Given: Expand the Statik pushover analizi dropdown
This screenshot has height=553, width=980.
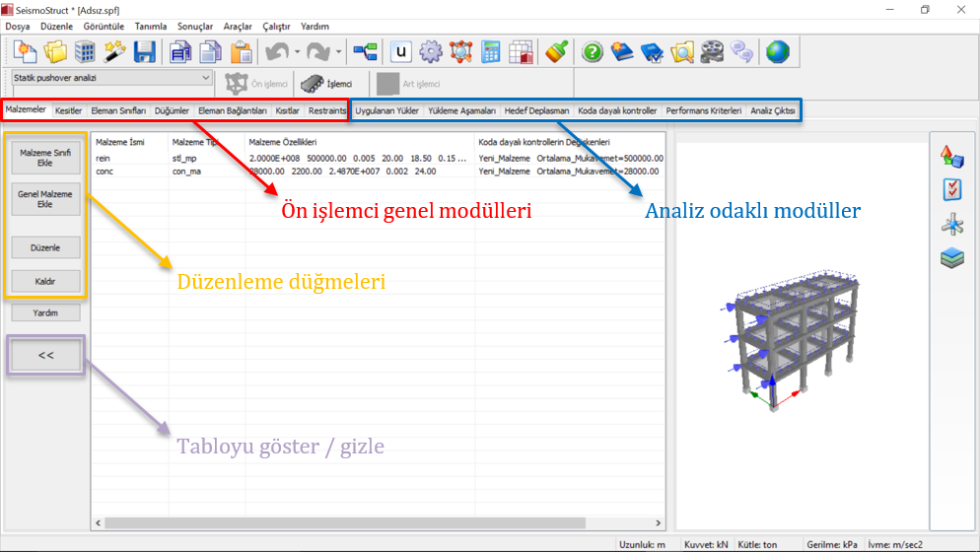Looking at the screenshot, I should pos(205,77).
